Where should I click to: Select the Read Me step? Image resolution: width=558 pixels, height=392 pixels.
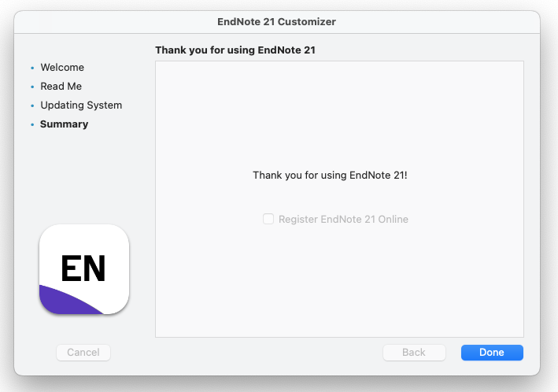tap(61, 86)
